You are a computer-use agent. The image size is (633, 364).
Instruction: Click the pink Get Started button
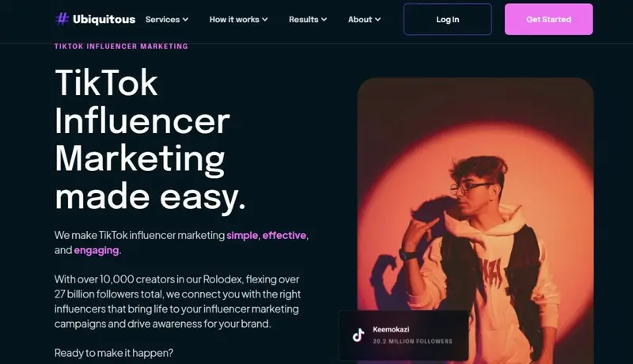click(x=548, y=19)
